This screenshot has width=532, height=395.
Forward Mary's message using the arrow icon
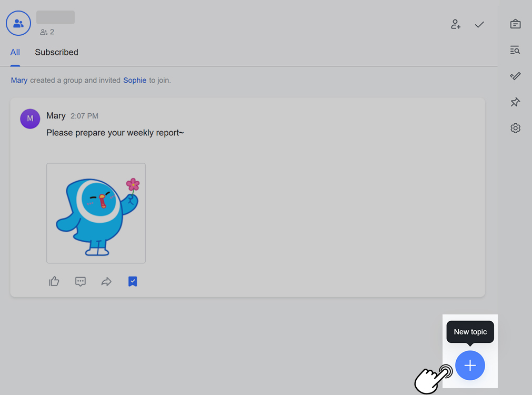coord(106,281)
